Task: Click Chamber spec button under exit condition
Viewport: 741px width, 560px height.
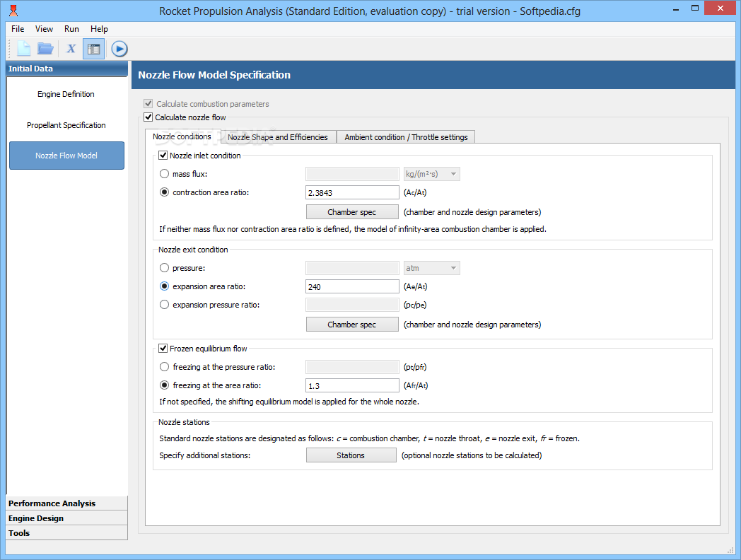Action: pos(352,324)
